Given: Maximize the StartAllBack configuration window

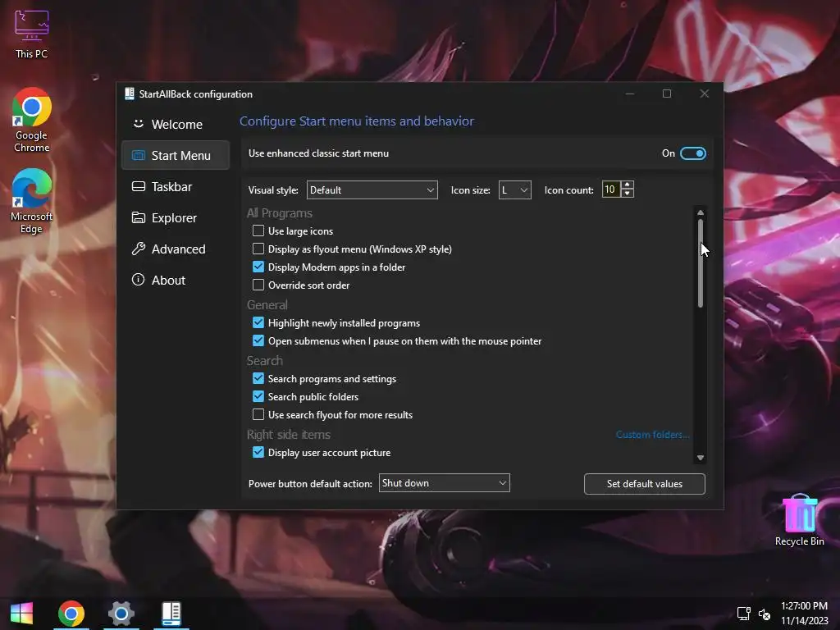Looking at the screenshot, I should pyautogui.click(x=667, y=94).
